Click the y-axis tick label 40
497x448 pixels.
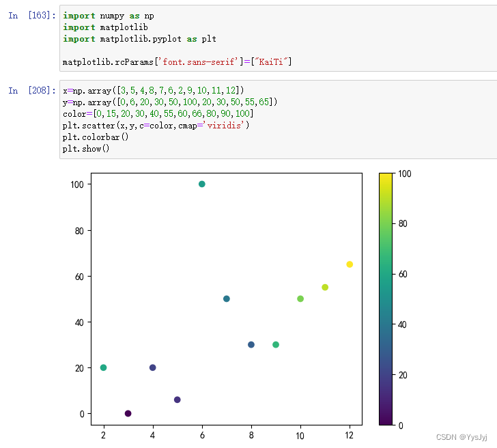pyautogui.click(x=79, y=322)
